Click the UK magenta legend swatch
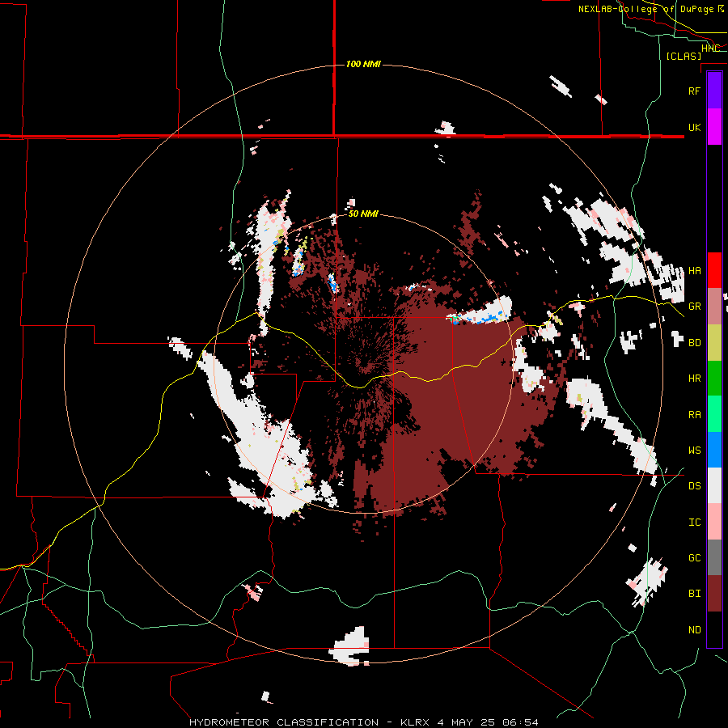Screen dimensions: 728x728 tap(714, 127)
